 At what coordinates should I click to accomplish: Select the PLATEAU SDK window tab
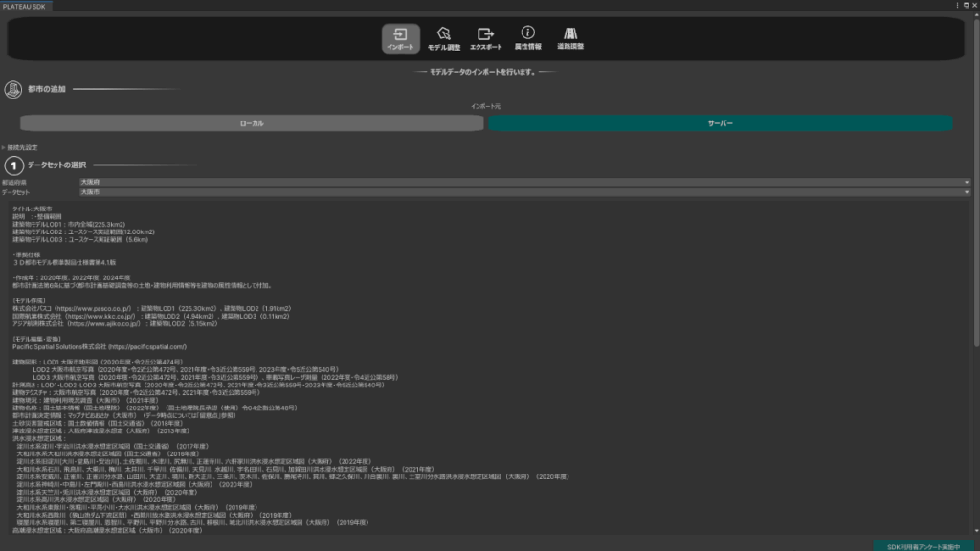pyautogui.click(x=26, y=6)
